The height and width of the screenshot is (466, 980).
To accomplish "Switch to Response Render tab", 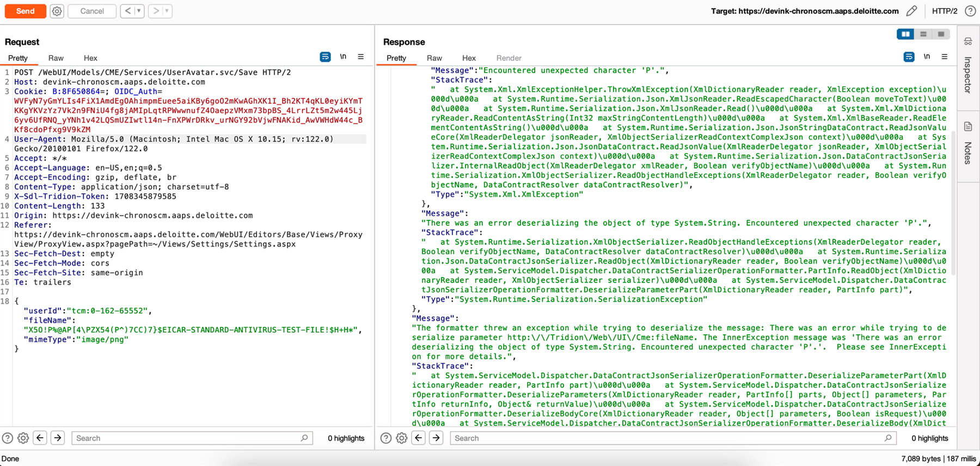I will click(509, 58).
